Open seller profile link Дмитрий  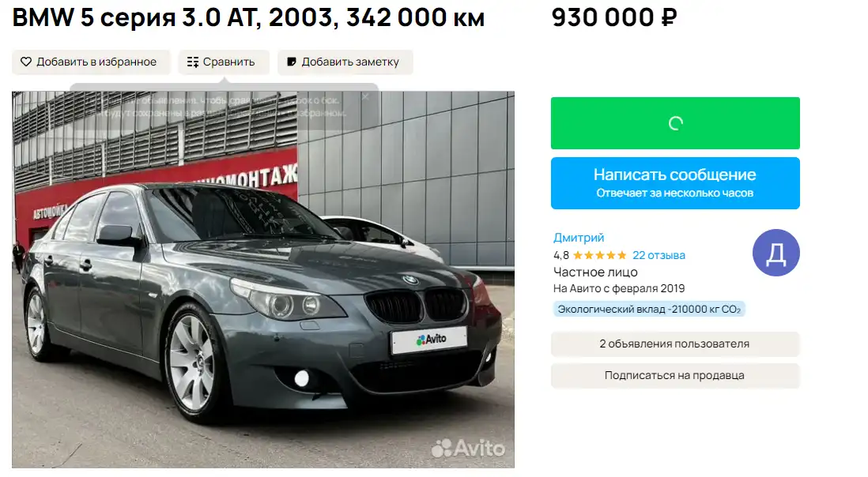tap(579, 238)
